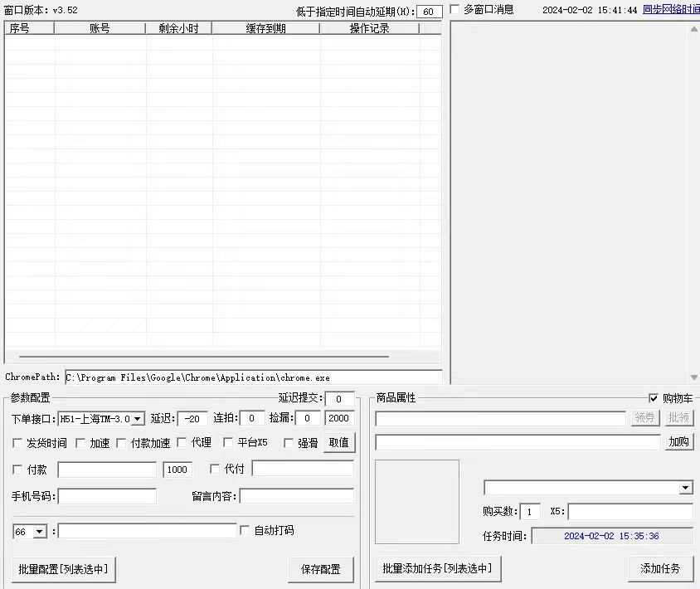
Task: Sort by 剩余小时 column header
Action: 178,28
